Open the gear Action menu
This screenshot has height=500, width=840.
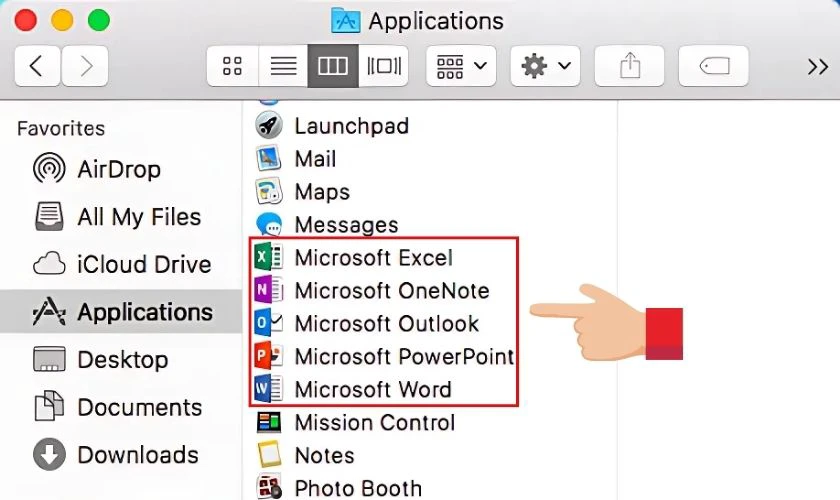point(546,67)
